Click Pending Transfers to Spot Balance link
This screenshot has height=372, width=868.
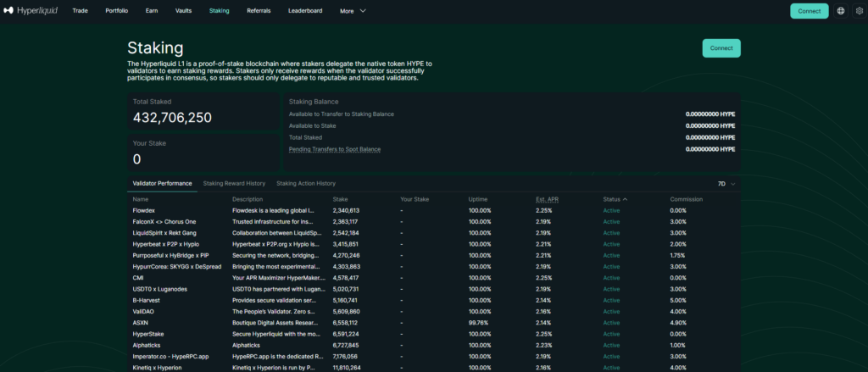[334, 149]
